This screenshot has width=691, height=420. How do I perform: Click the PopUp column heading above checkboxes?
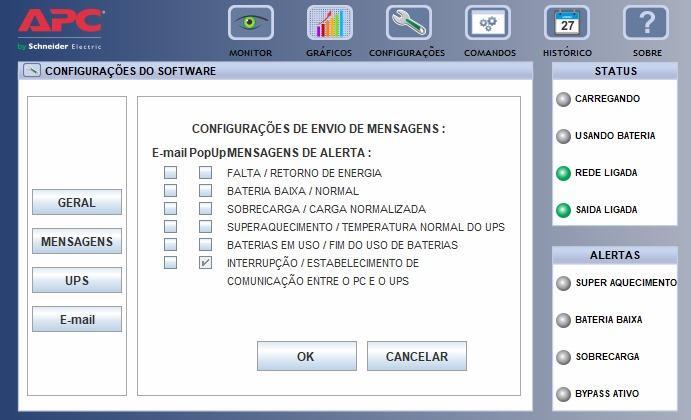208,153
